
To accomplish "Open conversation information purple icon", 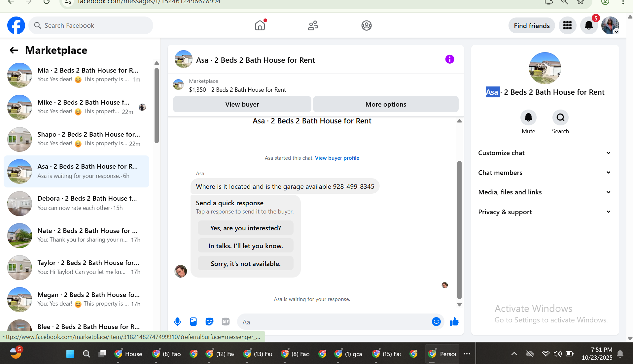I will 450,59.
